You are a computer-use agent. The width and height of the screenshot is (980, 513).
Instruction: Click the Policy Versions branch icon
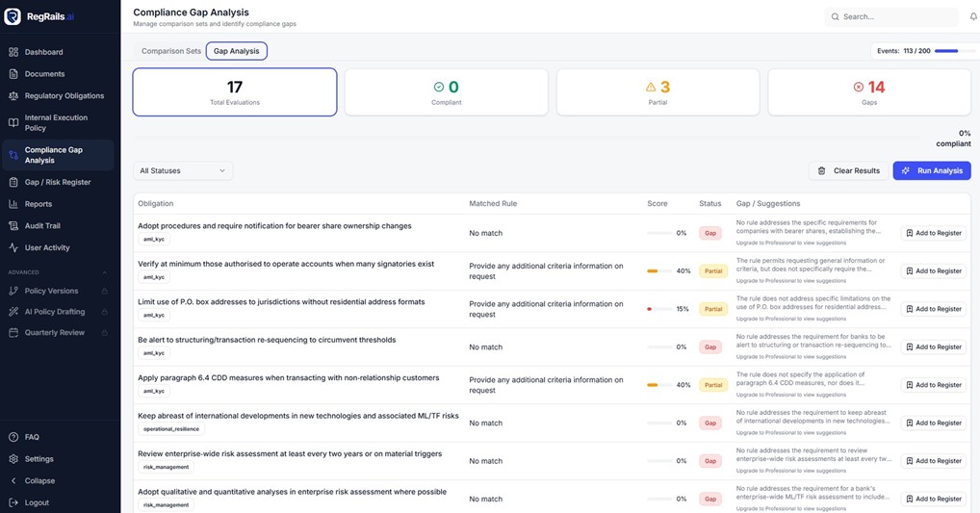coord(13,291)
